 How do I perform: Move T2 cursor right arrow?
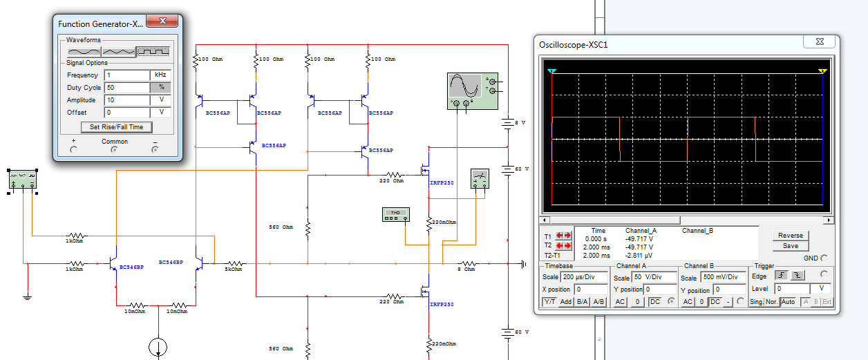[x=568, y=245]
